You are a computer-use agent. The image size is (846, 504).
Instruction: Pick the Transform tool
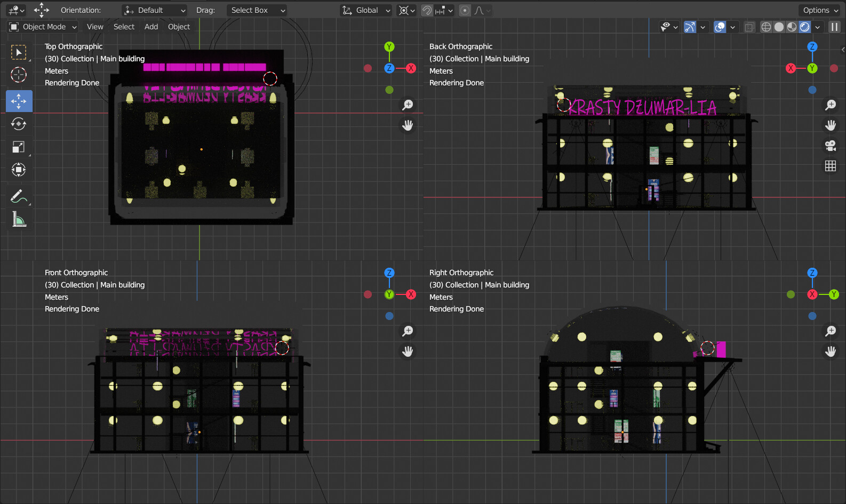(x=19, y=170)
